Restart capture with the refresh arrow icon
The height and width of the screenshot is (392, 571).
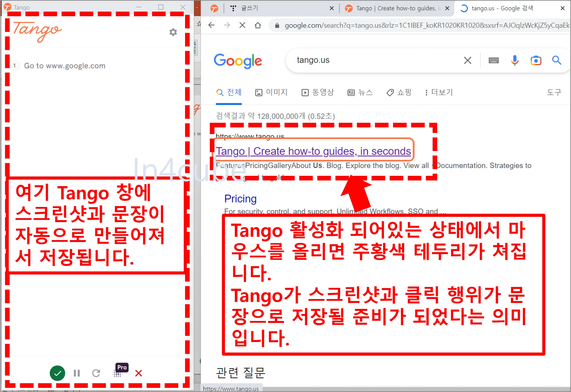96,373
